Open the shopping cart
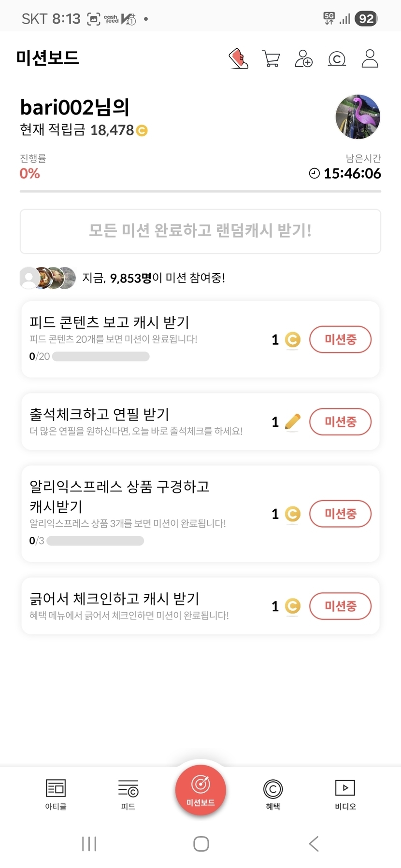Viewport: 401px width, 868px height. (x=271, y=59)
